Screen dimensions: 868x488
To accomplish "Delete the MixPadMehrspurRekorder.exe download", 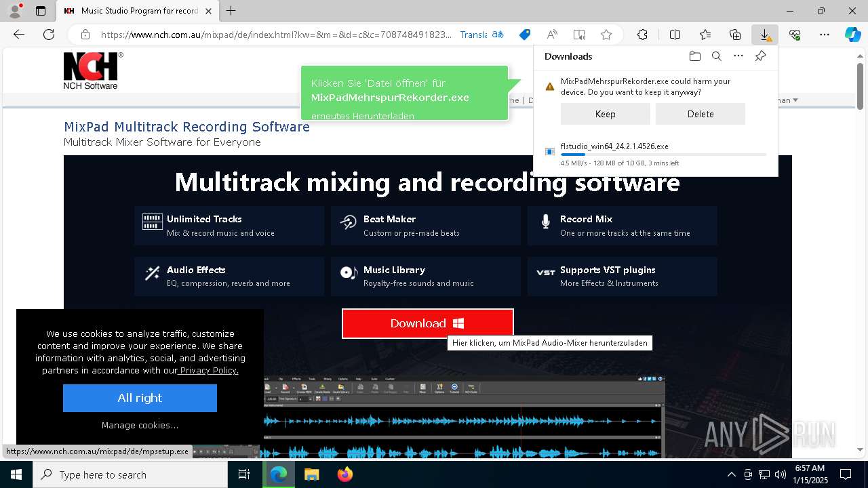I will (701, 114).
